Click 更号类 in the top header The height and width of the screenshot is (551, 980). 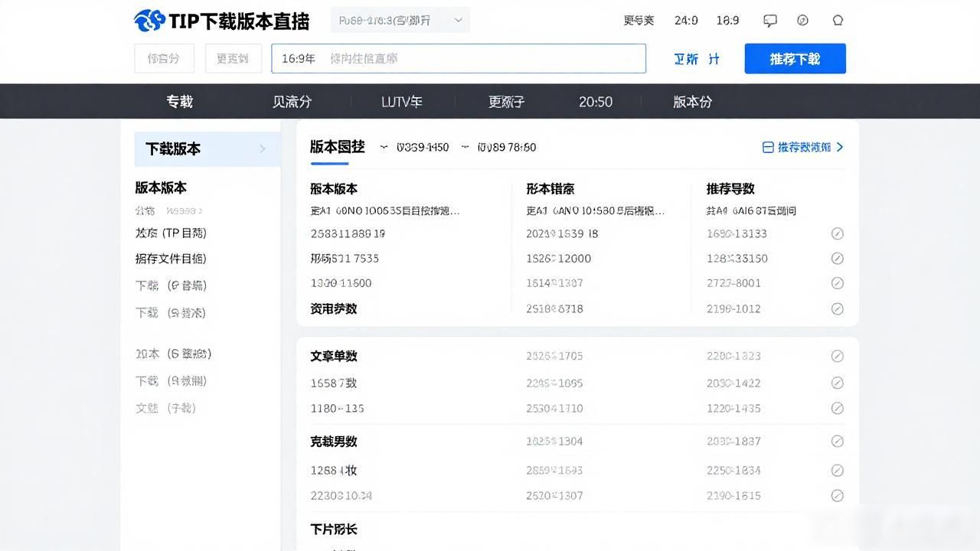[x=639, y=21]
